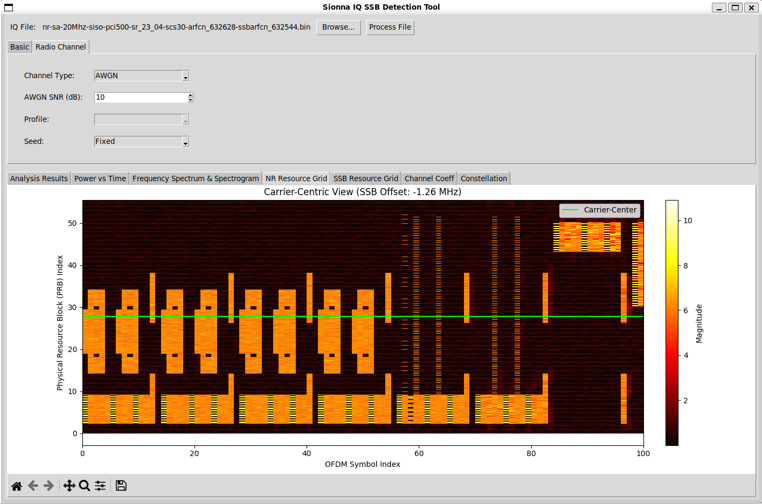Go forward to next plot view
Image resolution: width=762 pixels, height=504 pixels.
(48, 486)
